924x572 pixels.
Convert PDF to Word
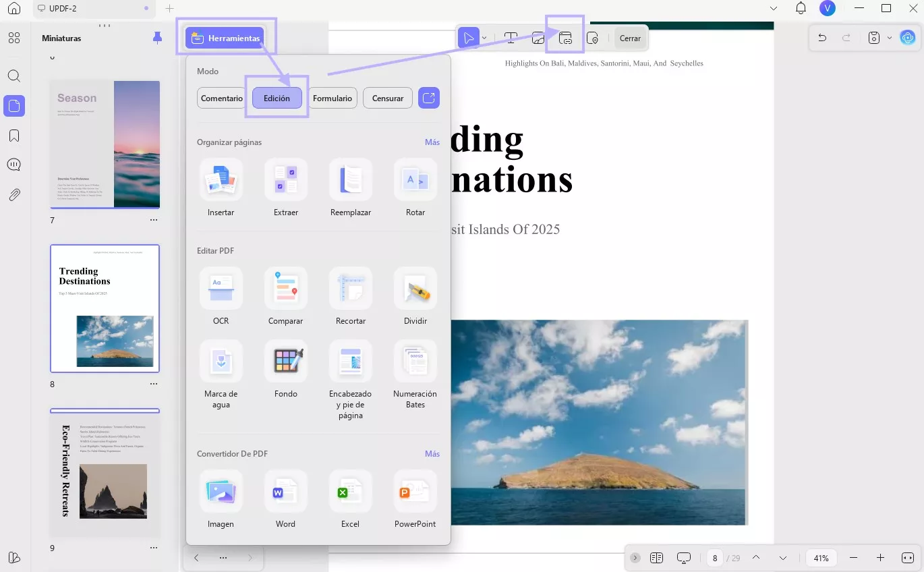pyautogui.click(x=286, y=500)
